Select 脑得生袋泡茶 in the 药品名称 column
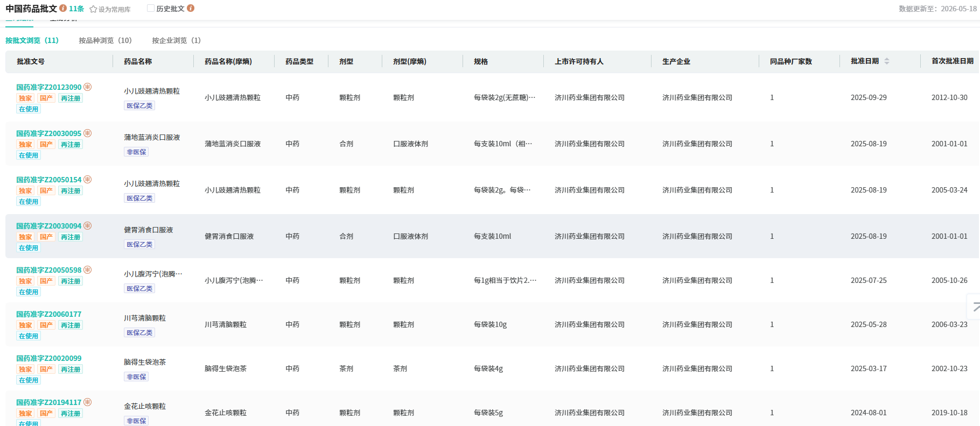The height and width of the screenshot is (426, 980). (145, 362)
